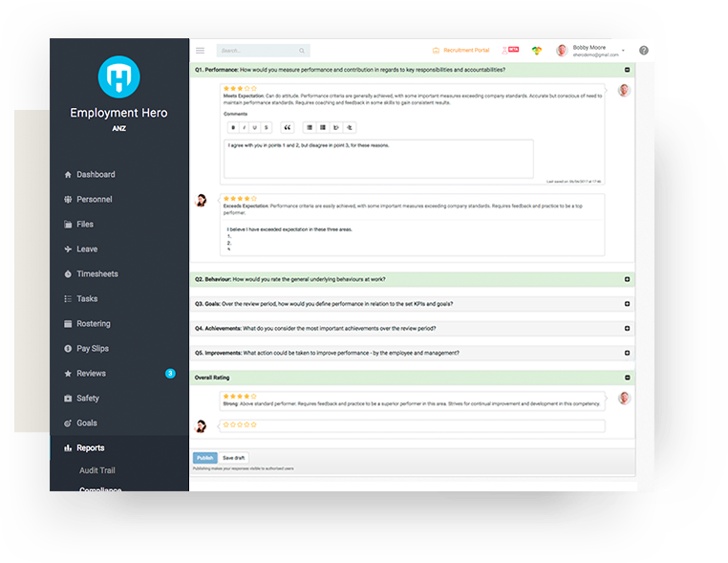728x563 pixels.
Task: Click the Personnel globe icon
Action: pos(68,199)
